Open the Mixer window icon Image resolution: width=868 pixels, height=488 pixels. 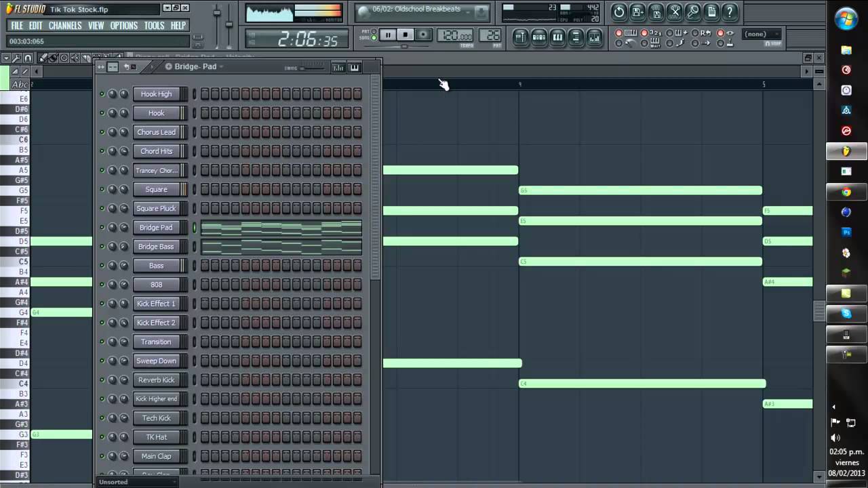[x=594, y=37]
